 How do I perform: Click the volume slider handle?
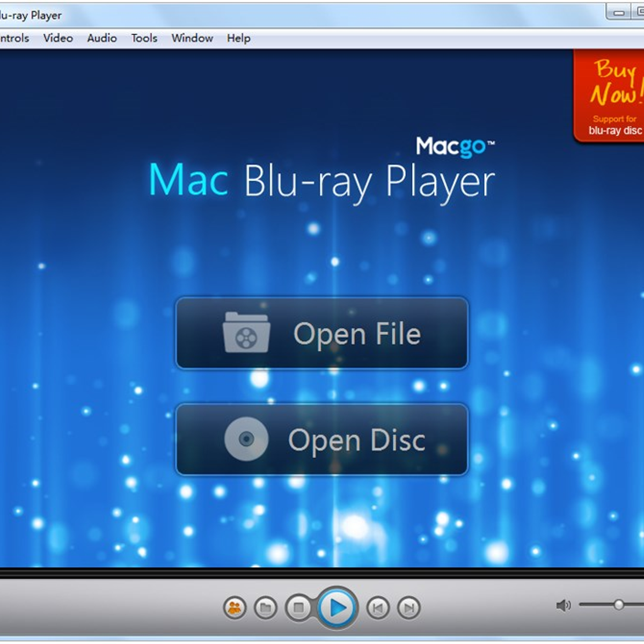pos(619,605)
